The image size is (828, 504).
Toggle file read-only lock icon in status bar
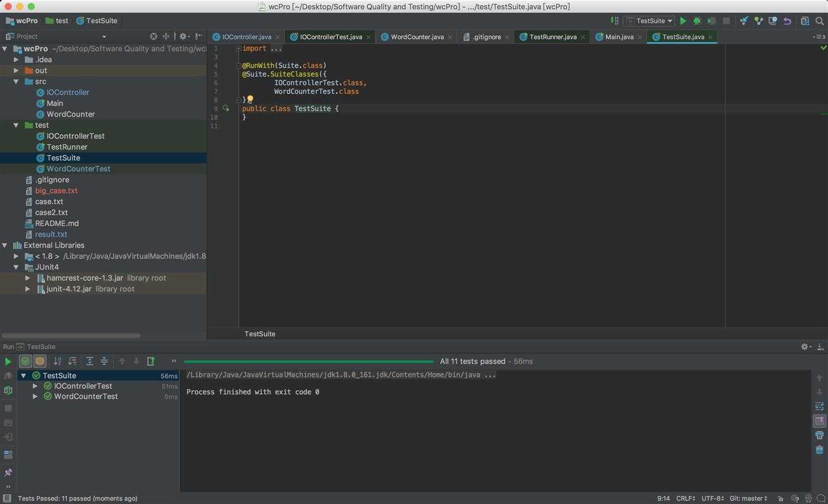(x=780, y=498)
